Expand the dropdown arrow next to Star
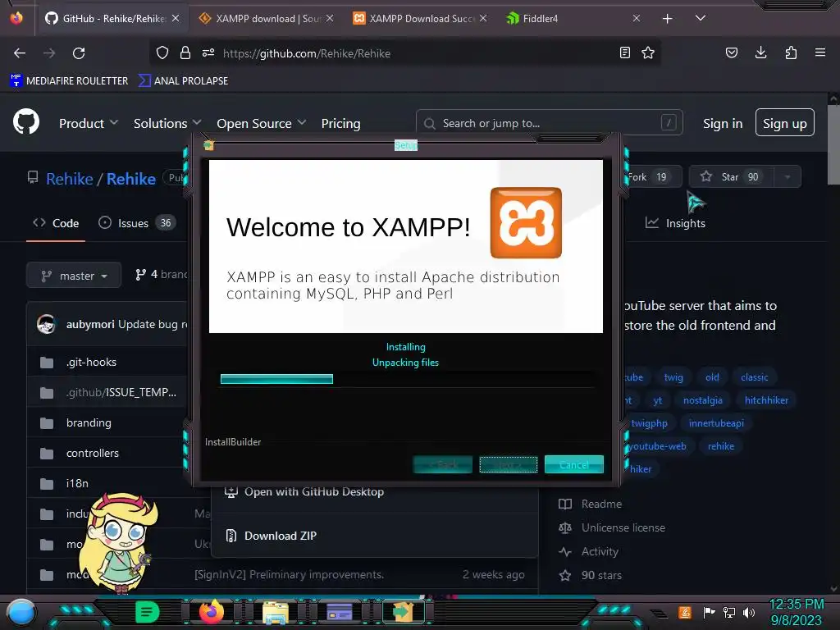This screenshot has width=840, height=630. (x=787, y=177)
